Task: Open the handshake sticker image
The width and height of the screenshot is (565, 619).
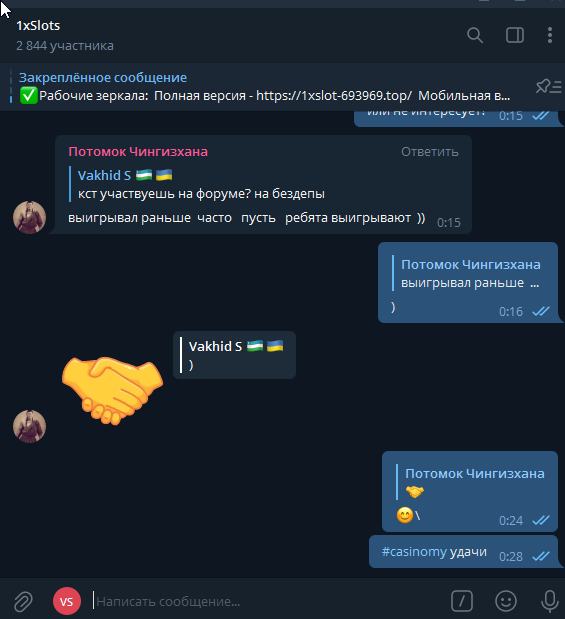Action: [x=113, y=390]
